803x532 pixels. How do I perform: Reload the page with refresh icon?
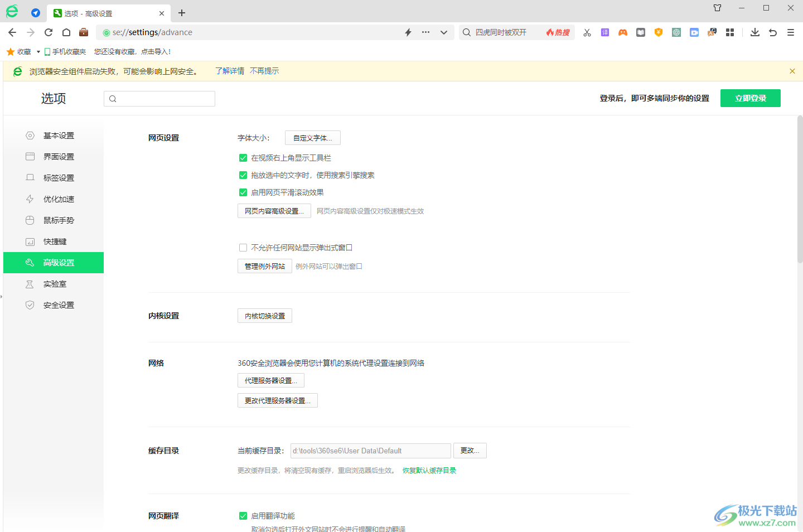(49, 32)
